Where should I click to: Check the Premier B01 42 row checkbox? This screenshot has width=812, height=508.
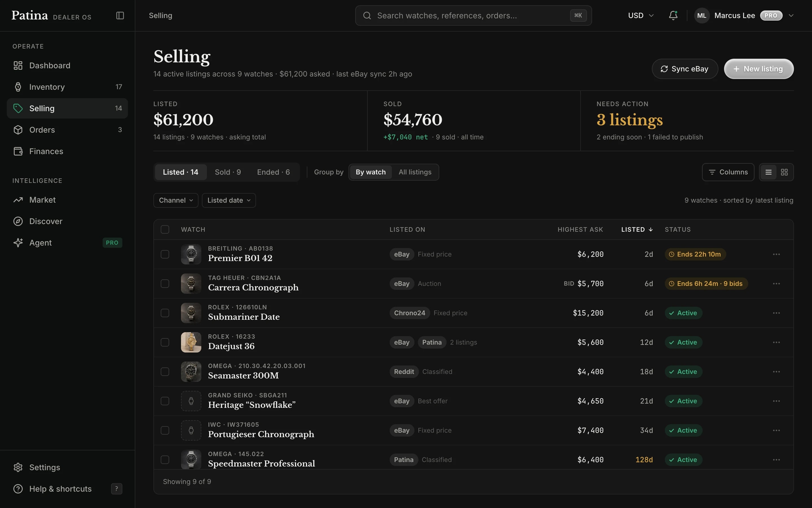(165, 254)
